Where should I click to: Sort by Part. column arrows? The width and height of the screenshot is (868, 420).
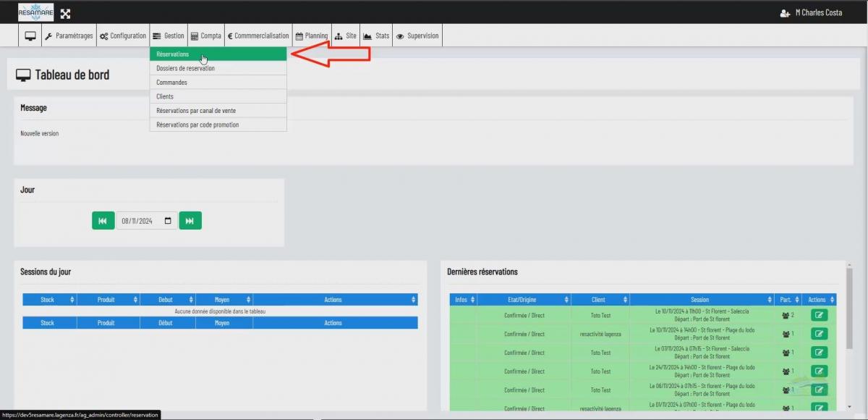click(x=797, y=300)
